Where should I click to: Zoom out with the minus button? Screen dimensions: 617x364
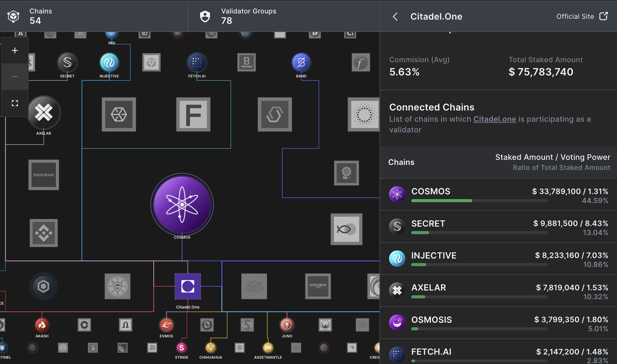point(15,77)
